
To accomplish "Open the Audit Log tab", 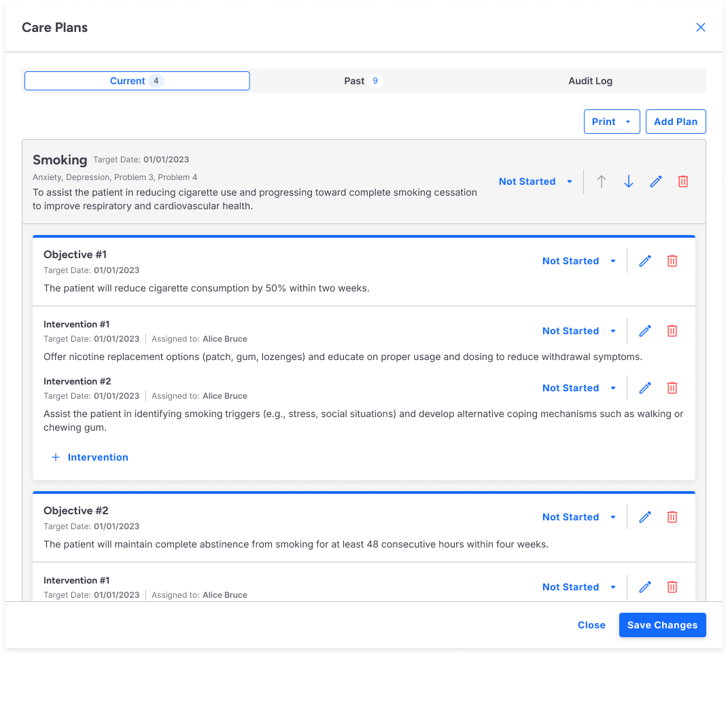I will (x=590, y=81).
